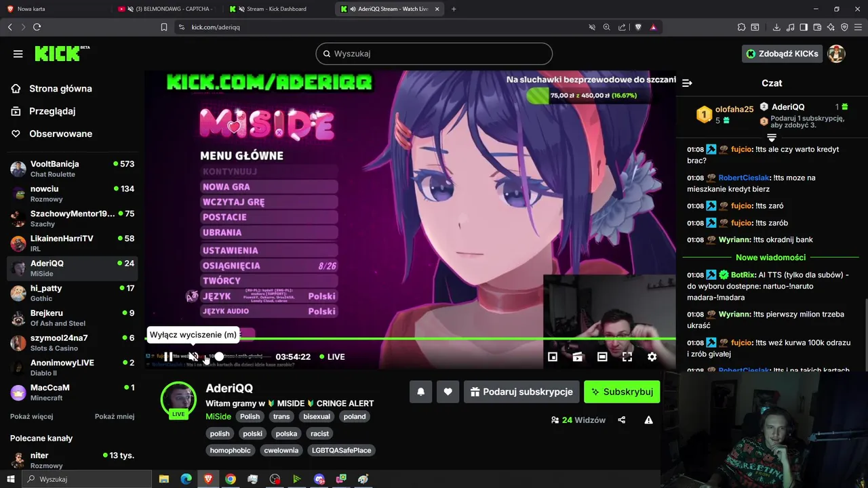The height and width of the screenshot is (488, 868).
Task: Open the browser extensions puzzle icon
Action: tap(741, 27)
